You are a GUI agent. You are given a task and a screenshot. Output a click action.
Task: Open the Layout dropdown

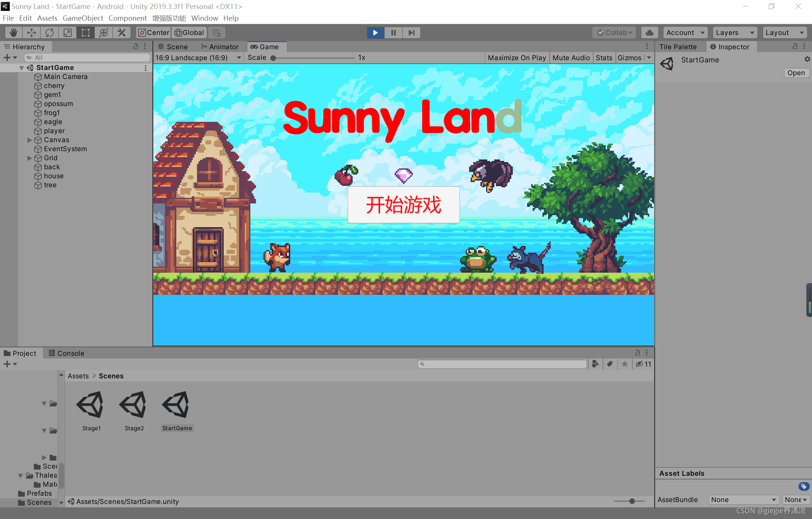coord(785,33)
